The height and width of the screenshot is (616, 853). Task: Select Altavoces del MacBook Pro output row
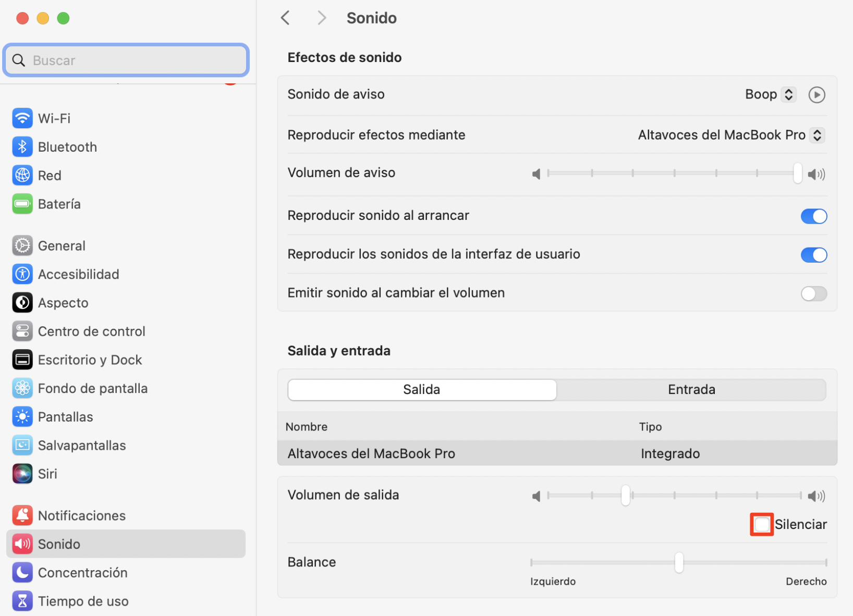pos(557,453)
